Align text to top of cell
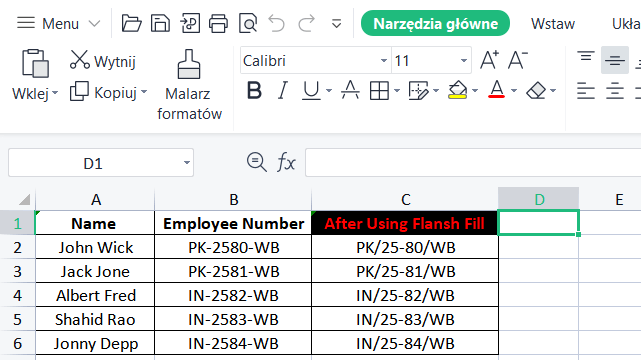Image resolution: width=641 pixels, height=360 pixels. coord(586,57)
